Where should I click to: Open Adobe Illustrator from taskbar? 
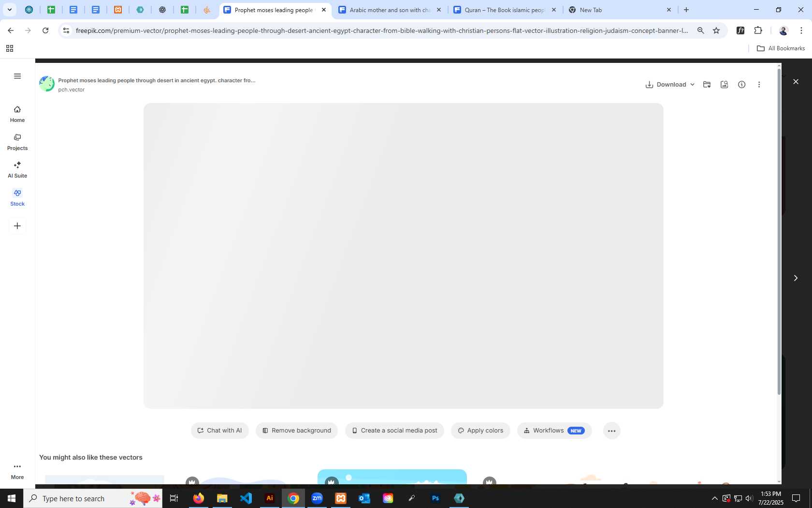click(270, 498)
